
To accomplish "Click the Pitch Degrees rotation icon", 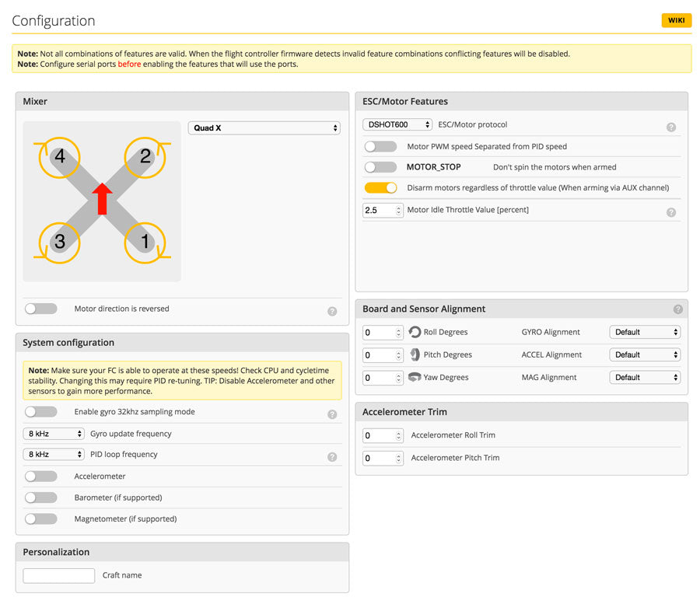I will [415, 354].
